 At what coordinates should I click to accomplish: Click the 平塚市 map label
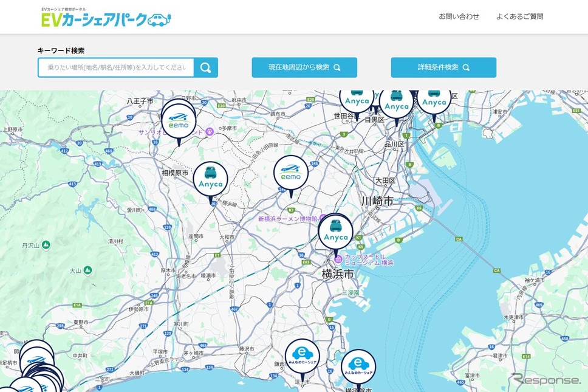coord(160,352)
